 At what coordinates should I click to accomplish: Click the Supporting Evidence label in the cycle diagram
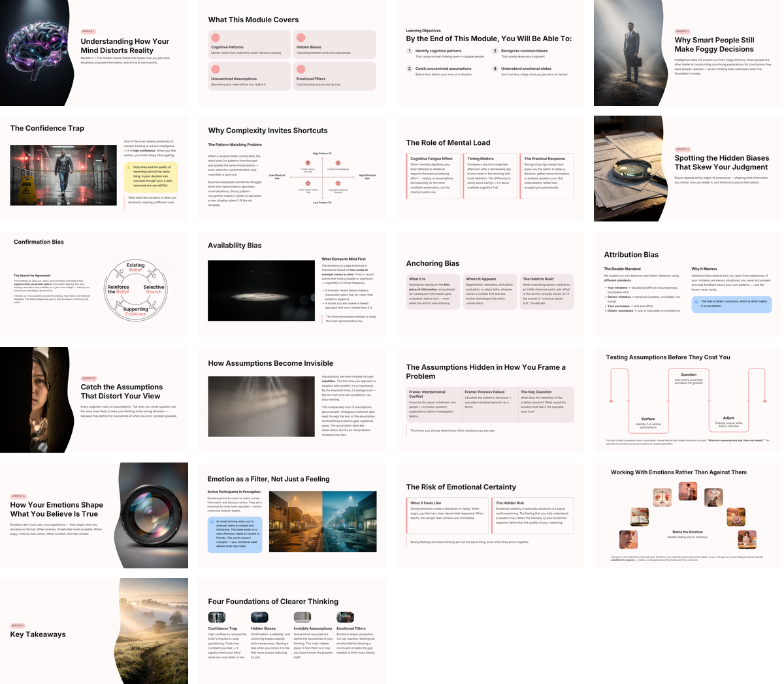(x=136, y=312)
